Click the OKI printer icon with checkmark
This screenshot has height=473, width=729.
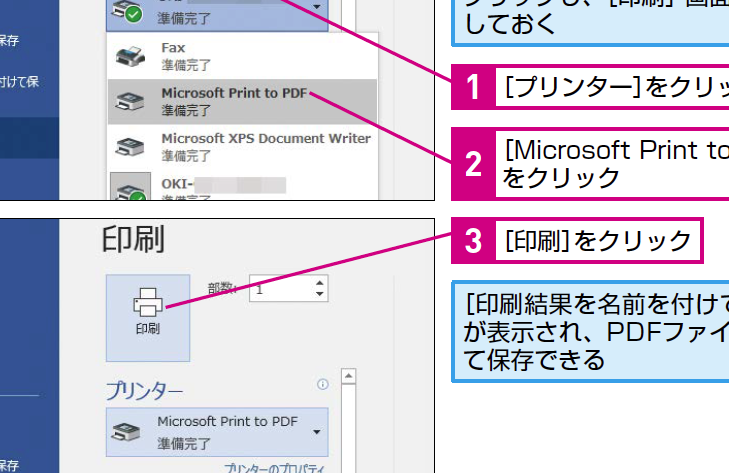click(x=131, y=188)
